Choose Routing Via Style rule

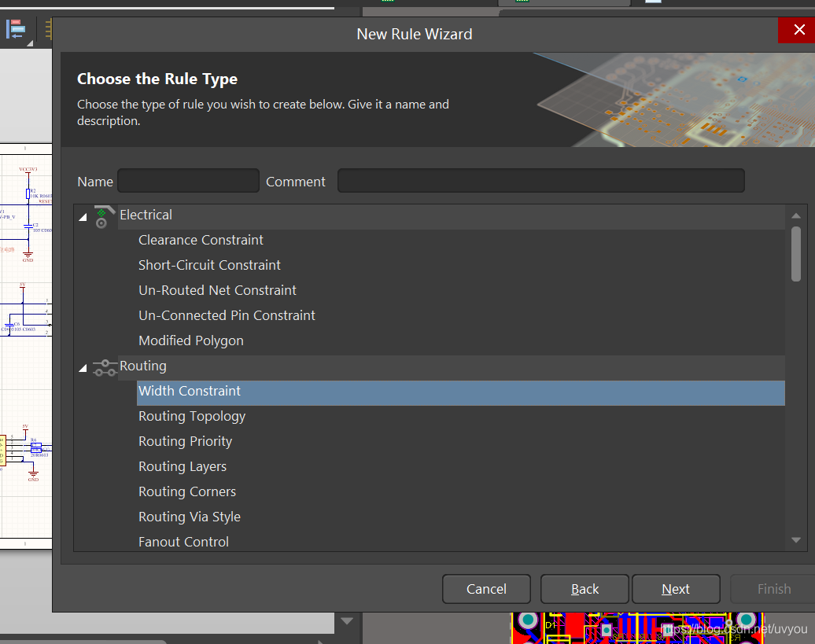(x=190, y=517)
